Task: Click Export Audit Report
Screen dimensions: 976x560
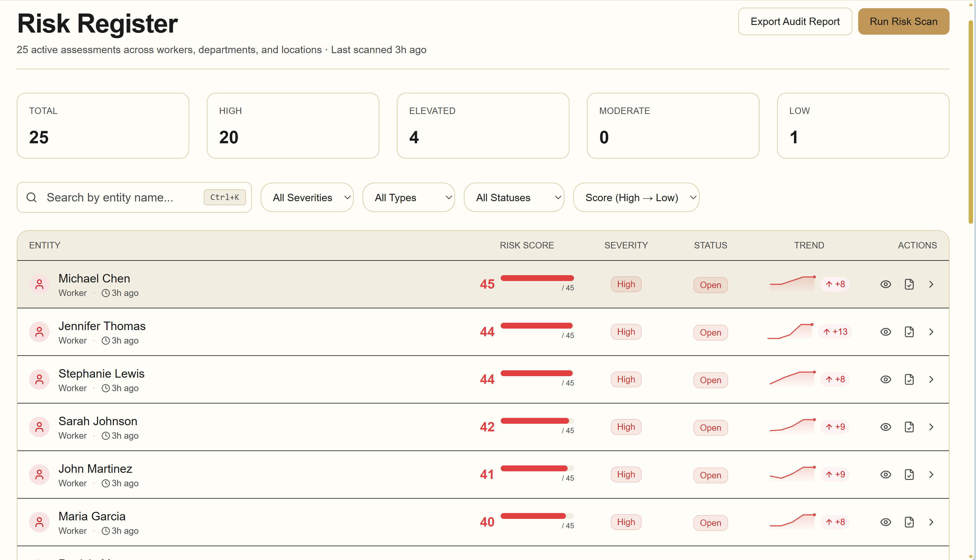Action: click(x=795, y=21)
